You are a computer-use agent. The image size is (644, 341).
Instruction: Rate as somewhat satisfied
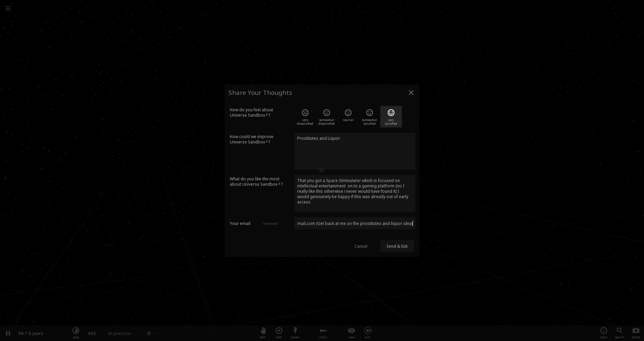click(369, 117)
